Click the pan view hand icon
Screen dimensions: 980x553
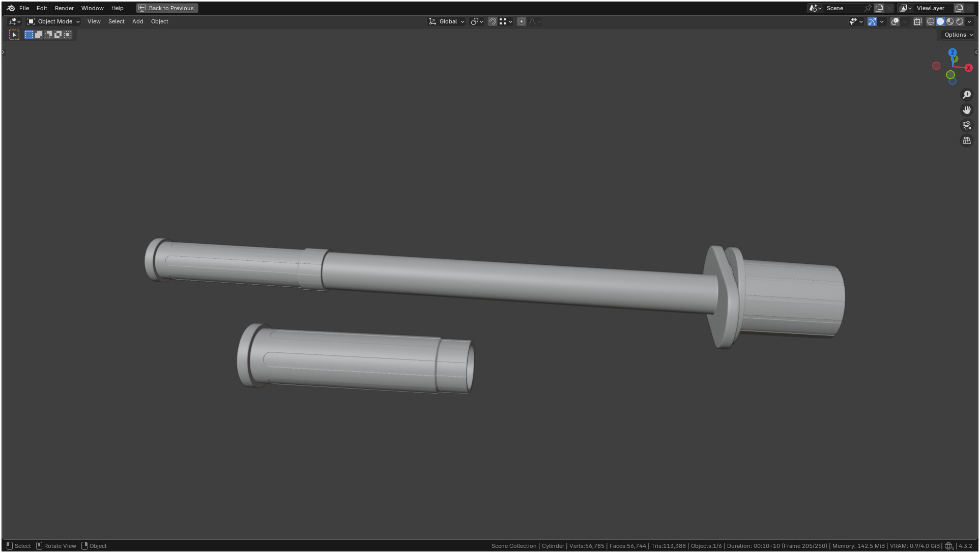(966, 110)
